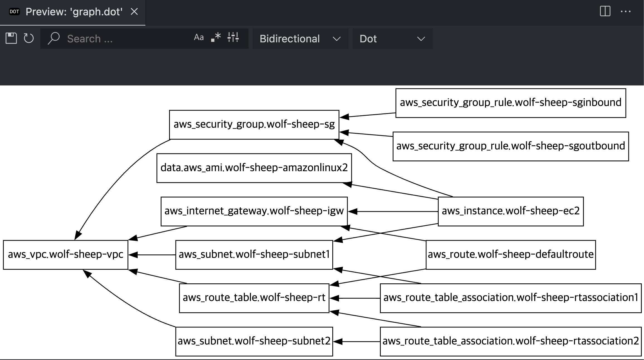
Task: Click the split editor icon
Action: point(605,11)
